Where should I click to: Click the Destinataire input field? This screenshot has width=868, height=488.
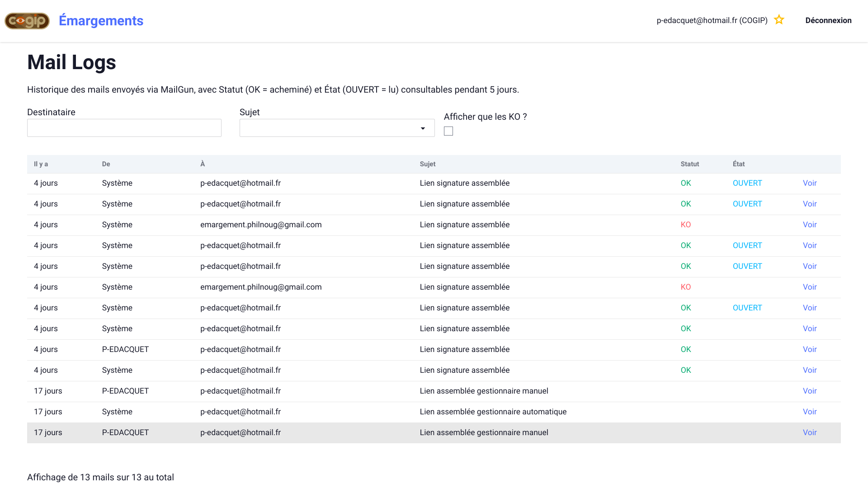click(124, 128)
